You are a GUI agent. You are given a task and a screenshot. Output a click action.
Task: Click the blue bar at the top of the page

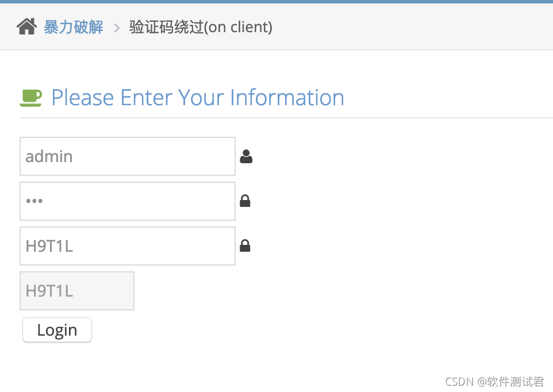click(x=276, y=3)
